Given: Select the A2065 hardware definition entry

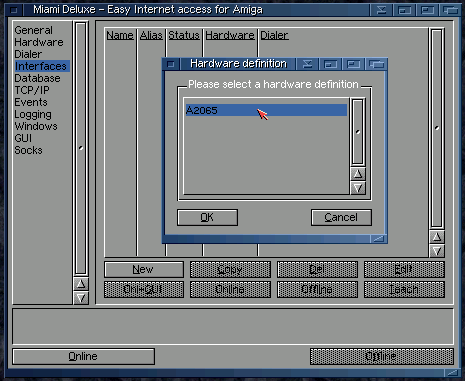Looking at the screenshot, I should 266,110.
